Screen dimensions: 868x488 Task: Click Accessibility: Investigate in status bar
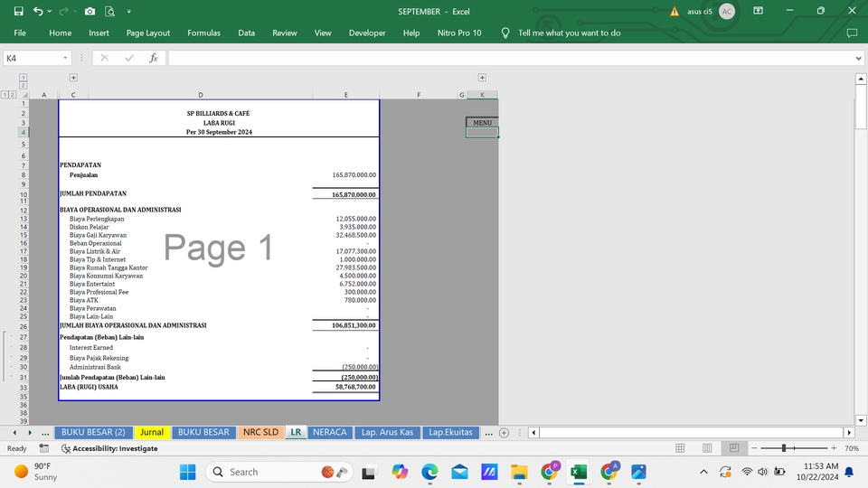(x=109, y=448)
